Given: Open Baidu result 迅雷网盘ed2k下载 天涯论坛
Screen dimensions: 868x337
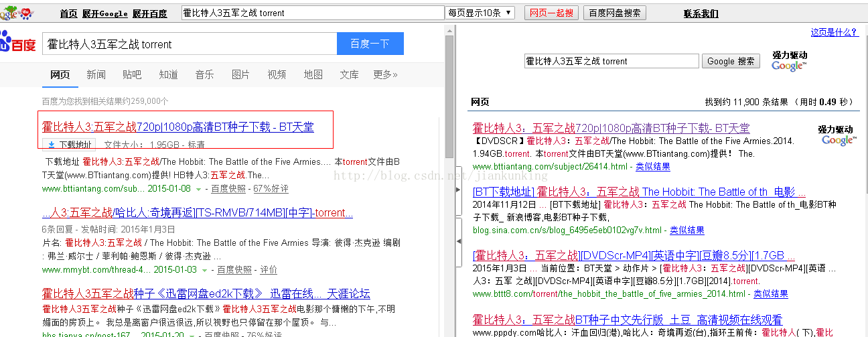Looking at the screenshot, I should click(206, 294).
